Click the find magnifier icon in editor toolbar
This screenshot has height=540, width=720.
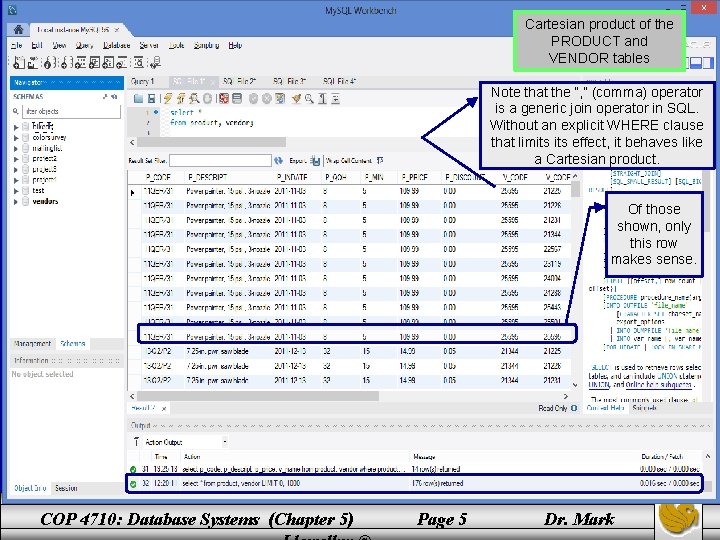coord(309,98)
